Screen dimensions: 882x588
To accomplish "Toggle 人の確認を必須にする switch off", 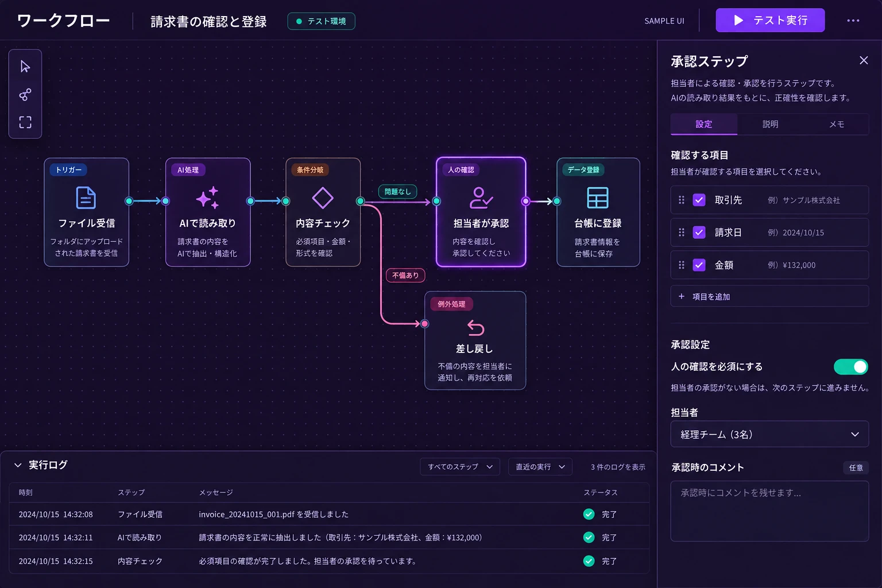I will tap(851, 366).
